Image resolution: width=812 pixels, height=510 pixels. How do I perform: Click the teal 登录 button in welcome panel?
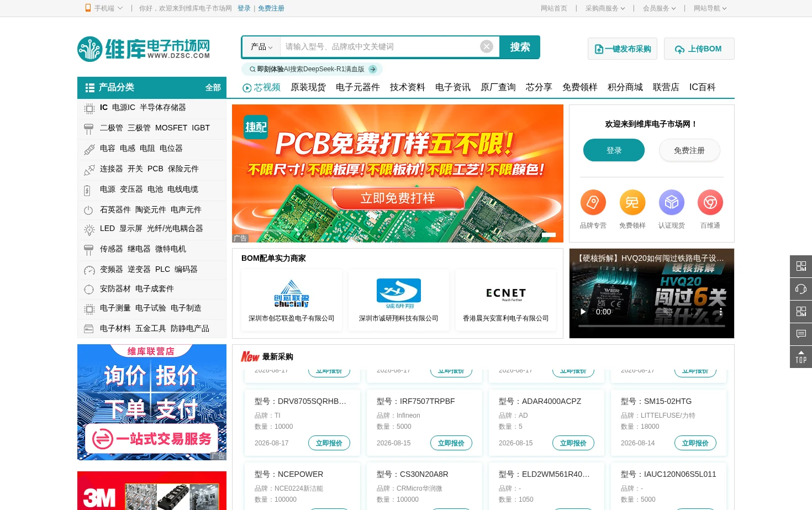(614, 150)
